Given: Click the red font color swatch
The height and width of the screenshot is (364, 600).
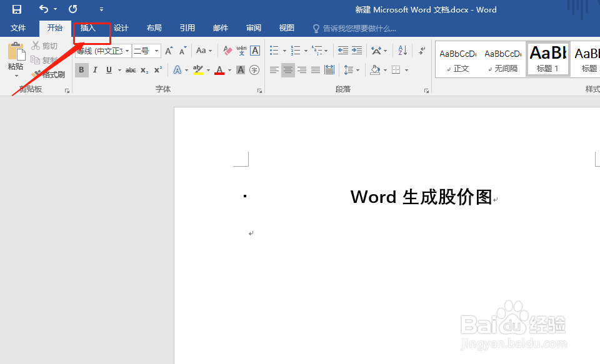Looking at the screenshot, I should pos(219,69).
